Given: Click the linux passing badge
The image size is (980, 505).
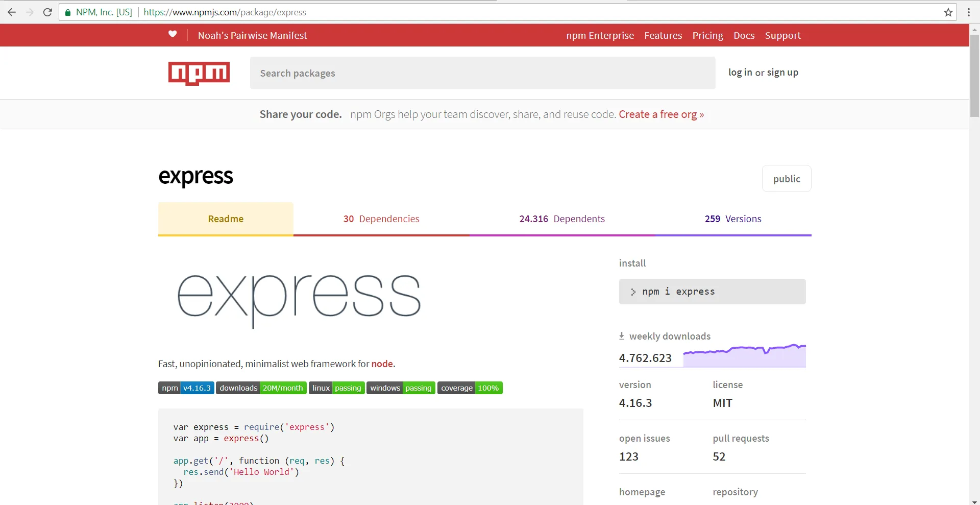Looking at the screenshot, I should (337, 388).
